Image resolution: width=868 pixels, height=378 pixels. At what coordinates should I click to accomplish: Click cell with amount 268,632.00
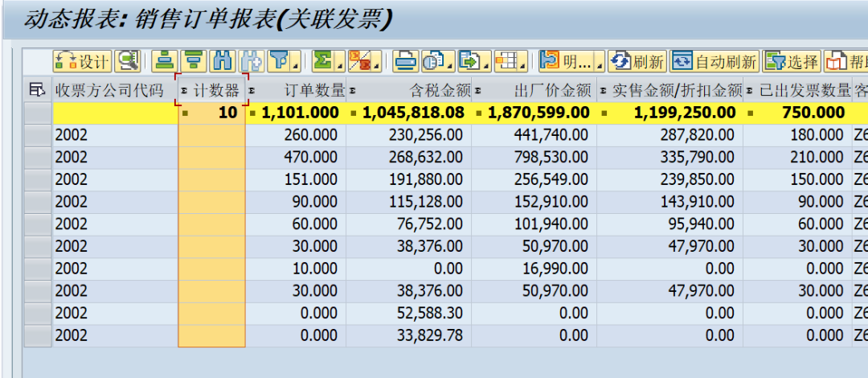click(x=409, y=158)
